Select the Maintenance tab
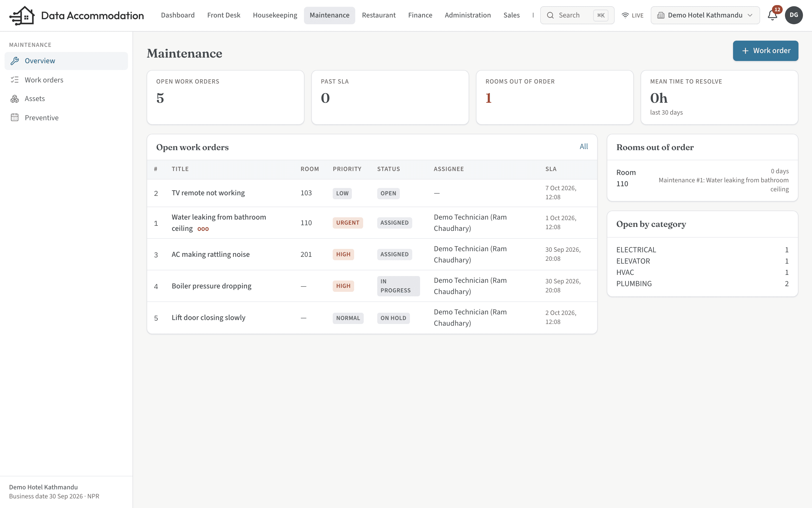Screen dimensions: 812x508 330,15
